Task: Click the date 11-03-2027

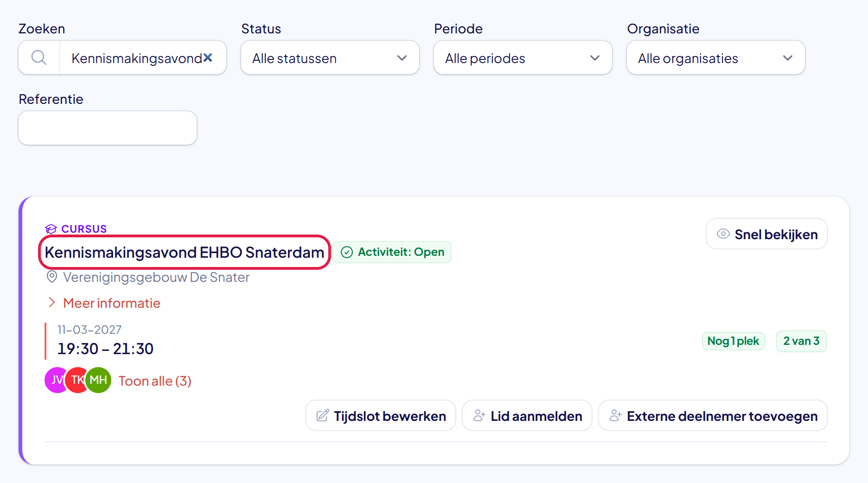Action: tap(89, 330)
